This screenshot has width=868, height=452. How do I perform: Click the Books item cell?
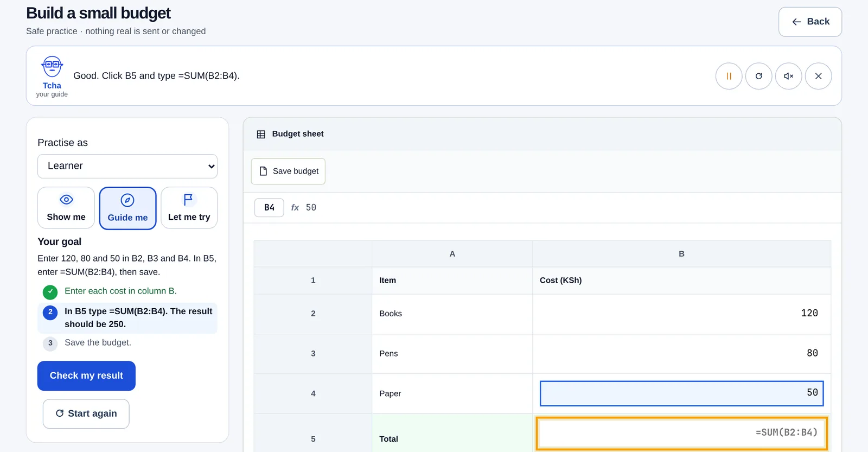(x=452, y=314)
